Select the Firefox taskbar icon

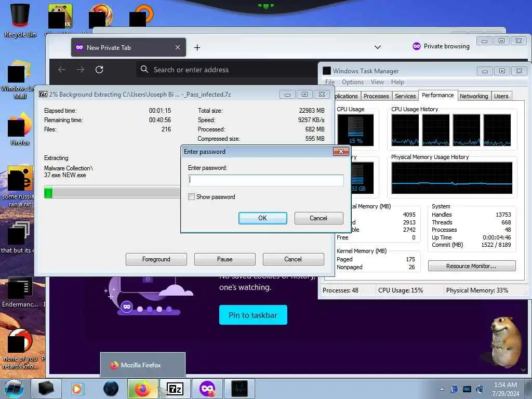tap(142, 389)
